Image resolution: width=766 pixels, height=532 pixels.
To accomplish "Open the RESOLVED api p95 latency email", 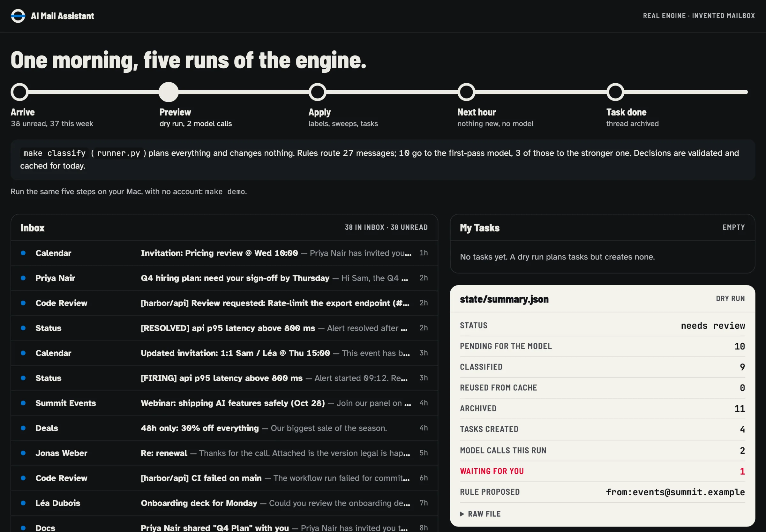I will point(224,328).
